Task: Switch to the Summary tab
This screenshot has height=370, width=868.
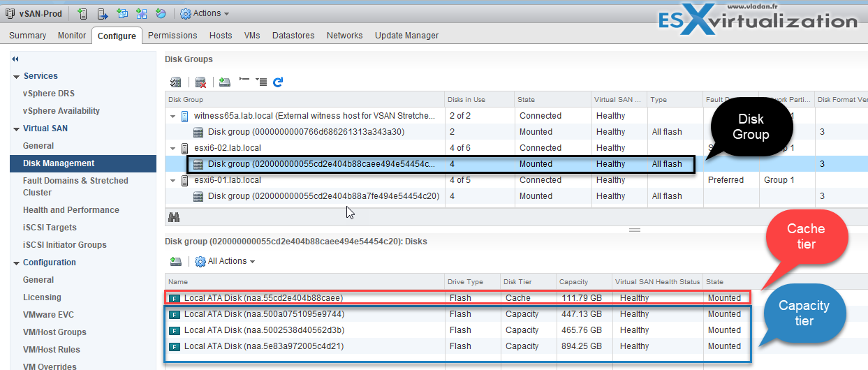Action: click(x=28, y=36)
